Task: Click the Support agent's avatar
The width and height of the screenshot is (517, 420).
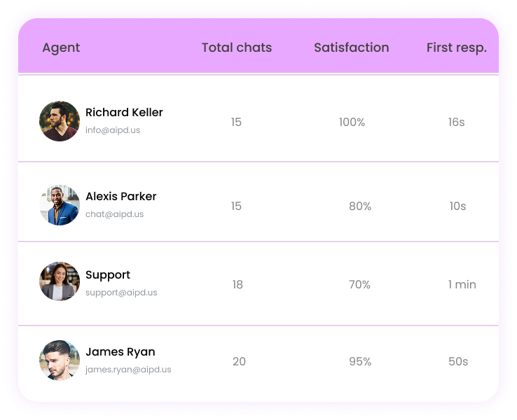Action: click(x=60, y=282)
